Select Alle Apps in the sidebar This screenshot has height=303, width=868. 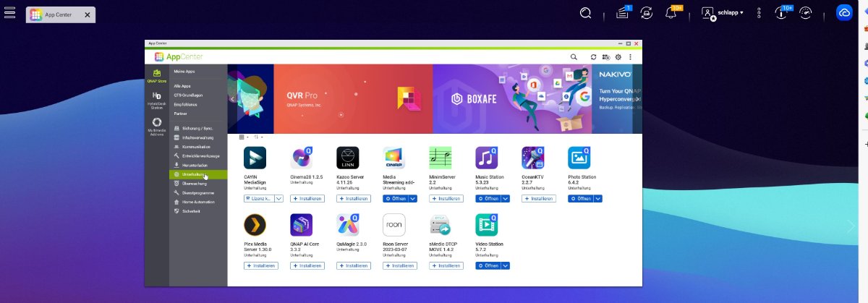click(182, 86)
